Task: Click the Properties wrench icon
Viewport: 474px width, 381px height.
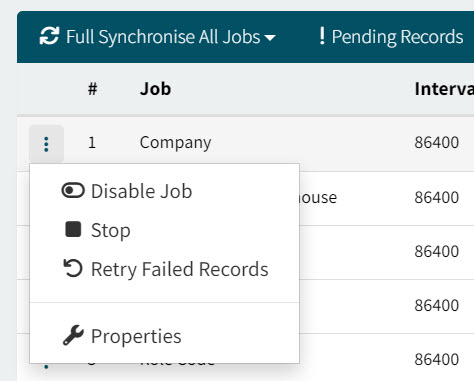Action: tap(73, 335)
